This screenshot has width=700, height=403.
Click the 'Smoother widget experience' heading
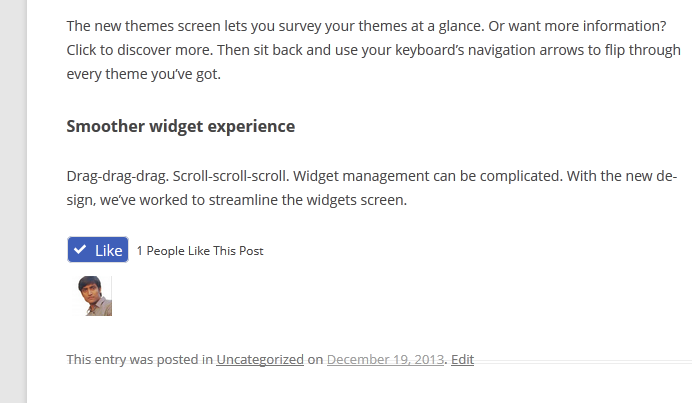click(181, 126)
